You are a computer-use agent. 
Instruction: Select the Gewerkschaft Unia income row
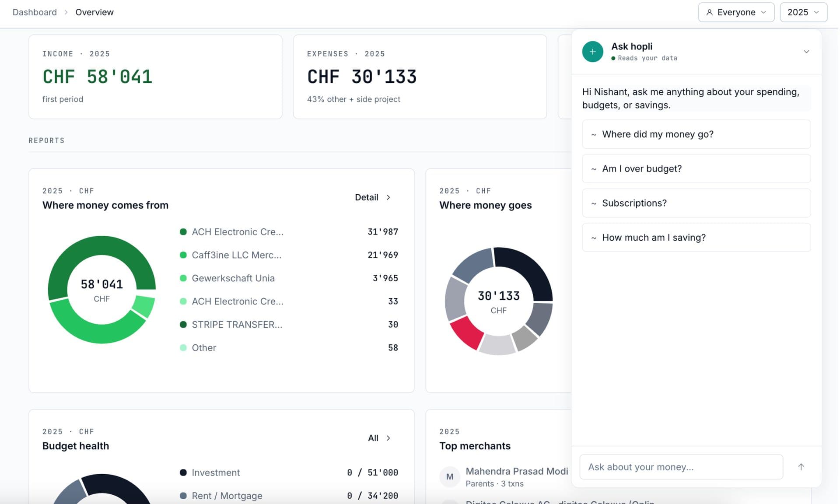click(289, 278)
